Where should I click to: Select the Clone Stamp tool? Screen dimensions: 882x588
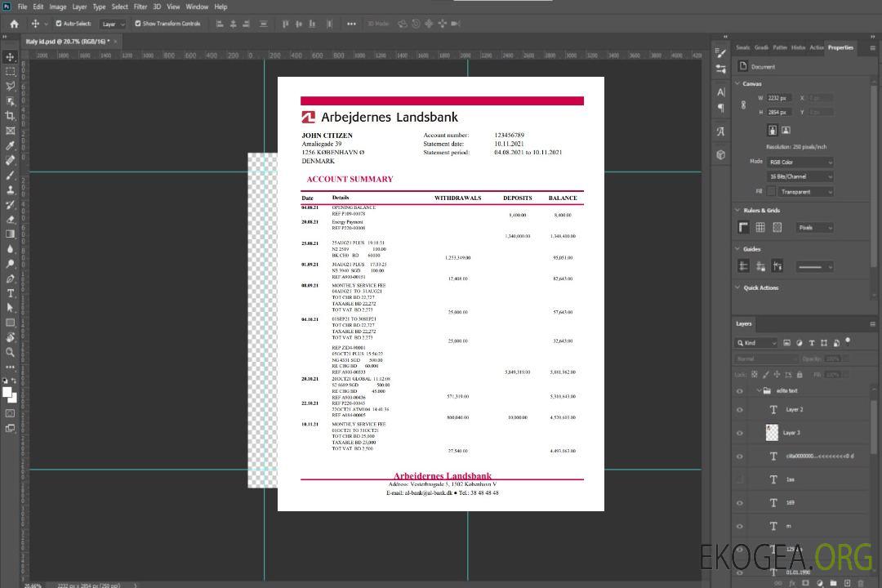pos(10,189)
